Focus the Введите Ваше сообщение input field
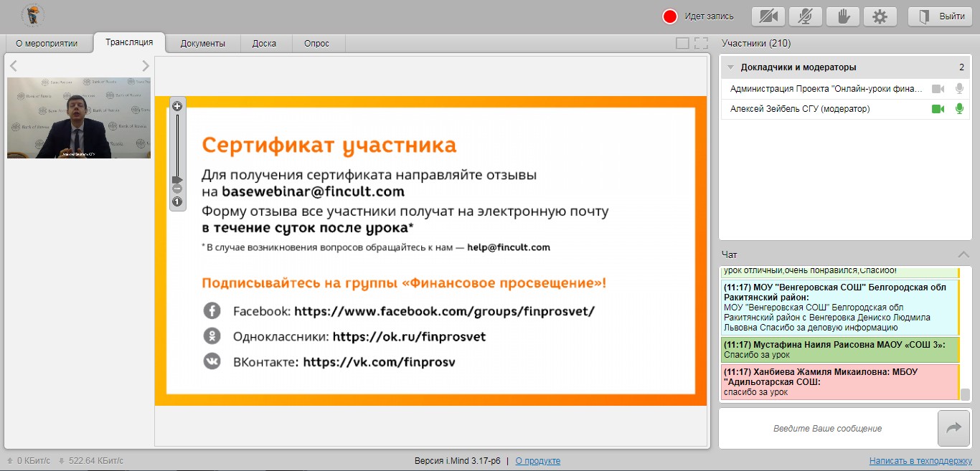Viewport: 980px width, 471px height. 827,429
